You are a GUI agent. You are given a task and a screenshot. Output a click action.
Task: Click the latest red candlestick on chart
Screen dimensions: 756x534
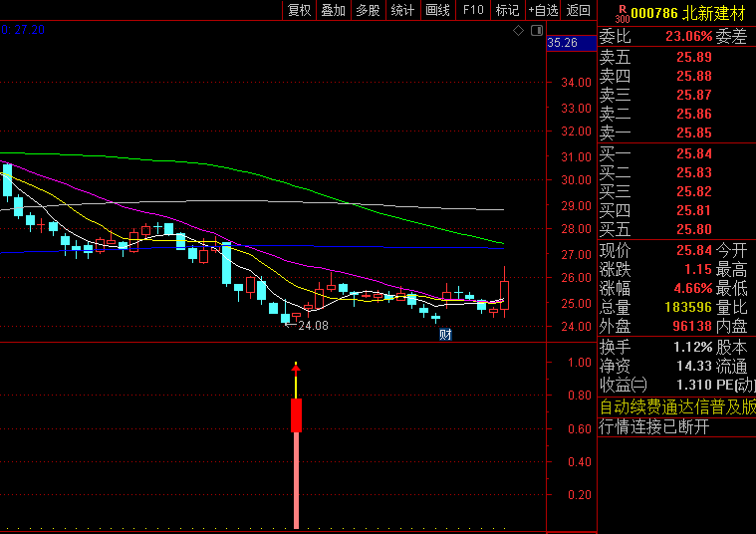coord(504,295)
